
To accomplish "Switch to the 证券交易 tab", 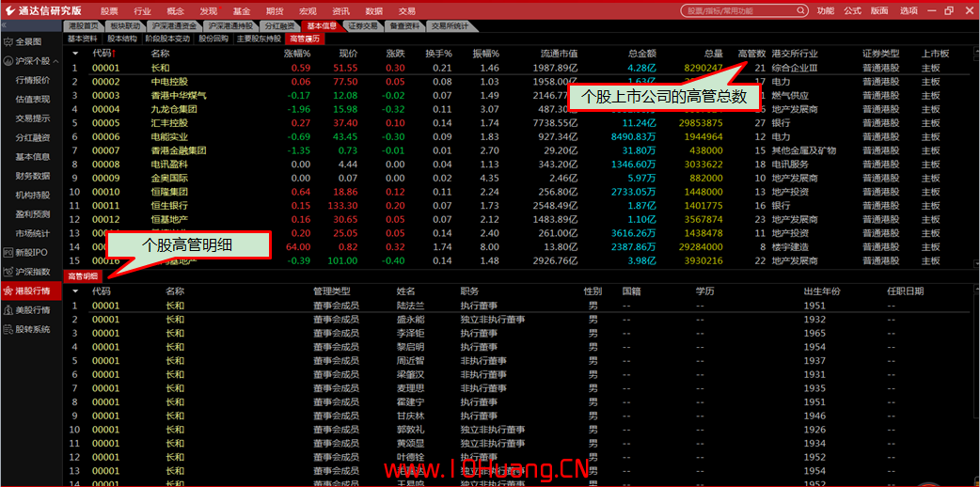I will [x=362, y=26].
